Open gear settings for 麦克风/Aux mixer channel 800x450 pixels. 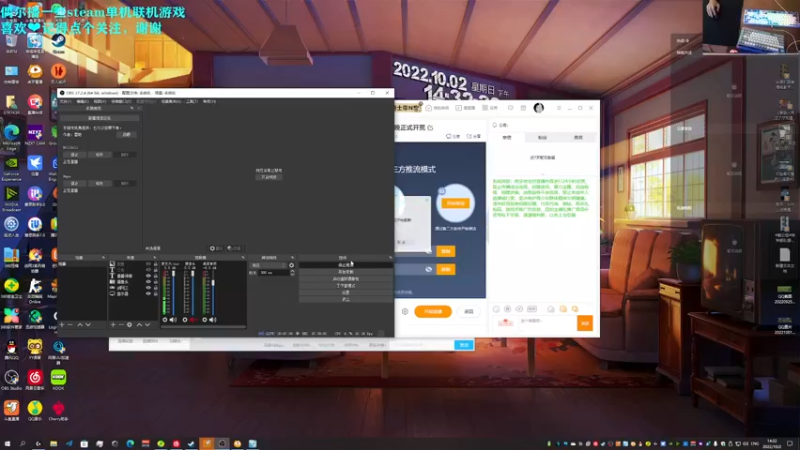click(165, 320)
